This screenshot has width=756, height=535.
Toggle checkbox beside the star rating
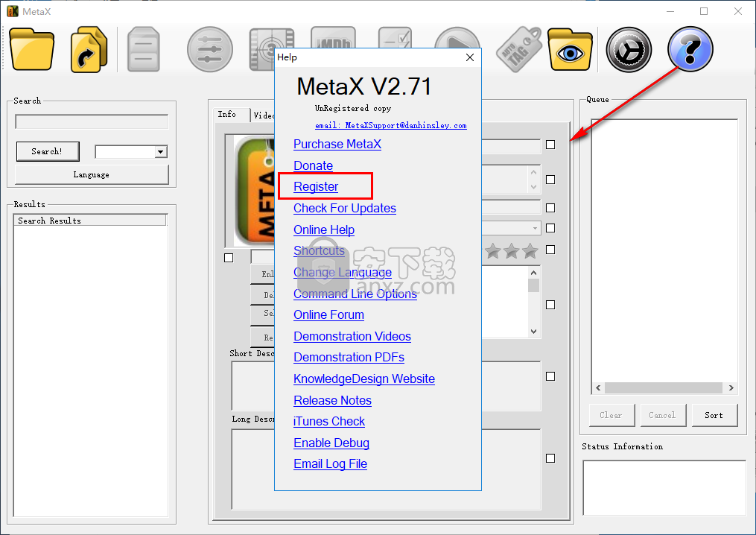click(x=550, y=250)
